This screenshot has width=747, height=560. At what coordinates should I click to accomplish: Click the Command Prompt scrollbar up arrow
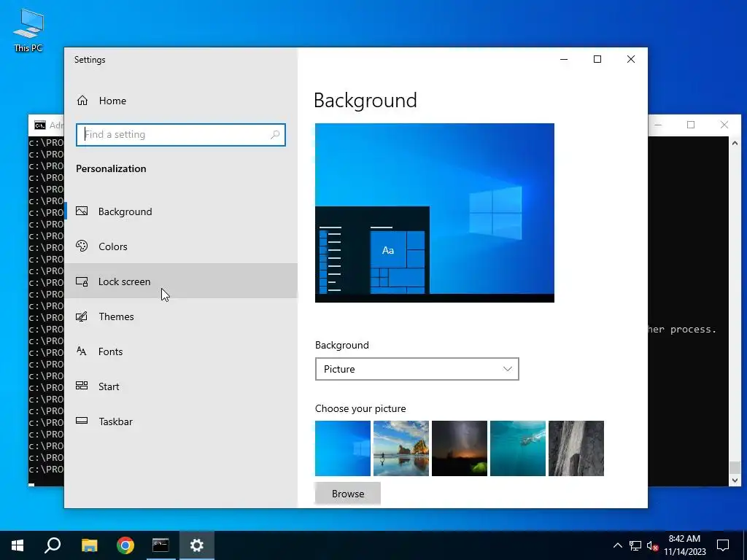point(735,143)
